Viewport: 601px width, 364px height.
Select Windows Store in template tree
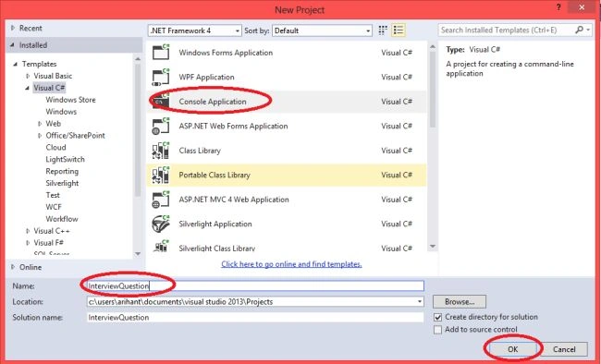(x=70, y=100)
